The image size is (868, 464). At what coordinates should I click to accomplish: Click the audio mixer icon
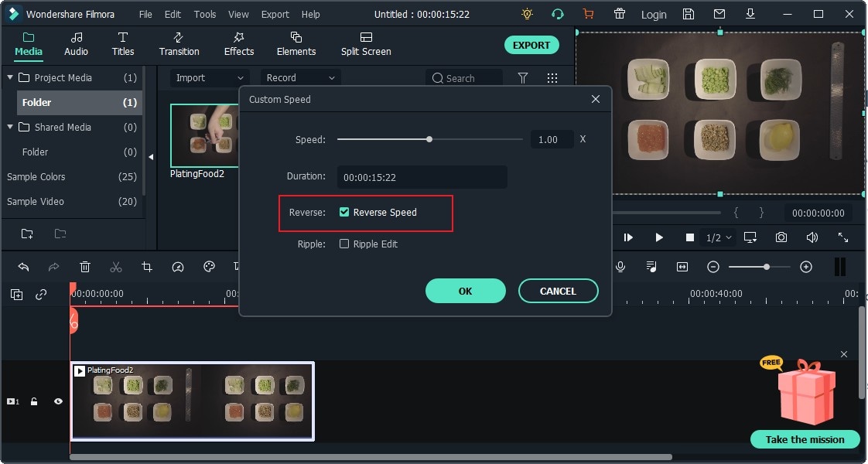651,267
